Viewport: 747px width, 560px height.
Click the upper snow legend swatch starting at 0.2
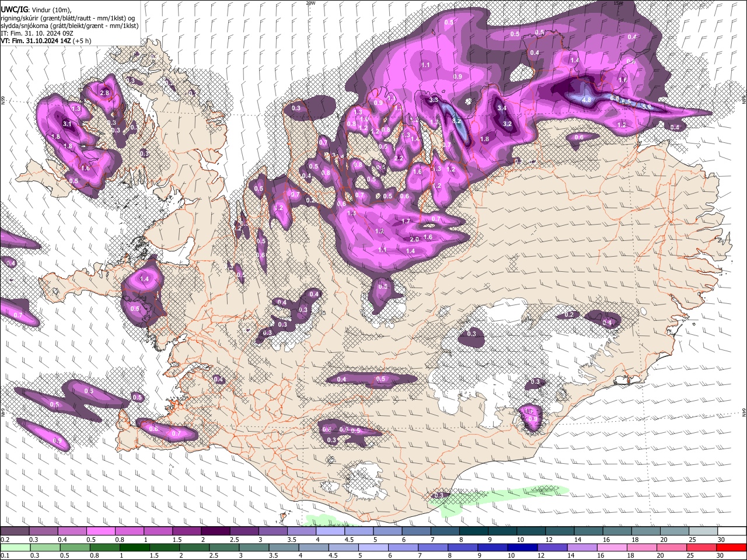[x=15, y=531]
